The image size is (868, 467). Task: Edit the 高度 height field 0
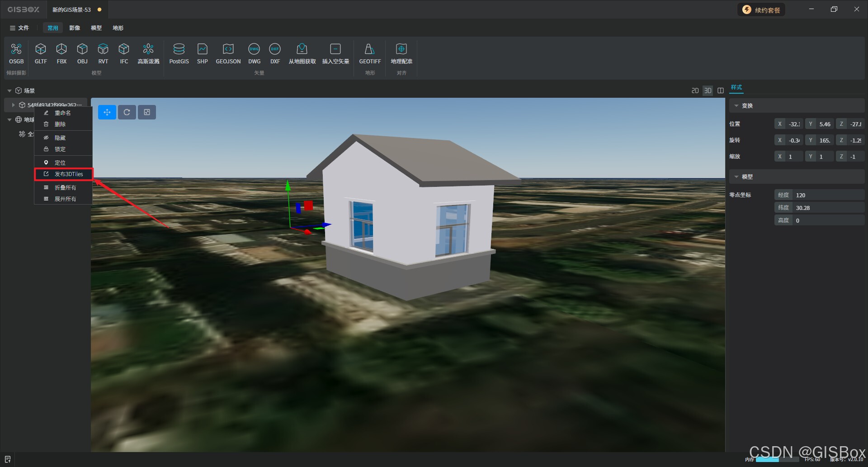click(x=828, y=220)
